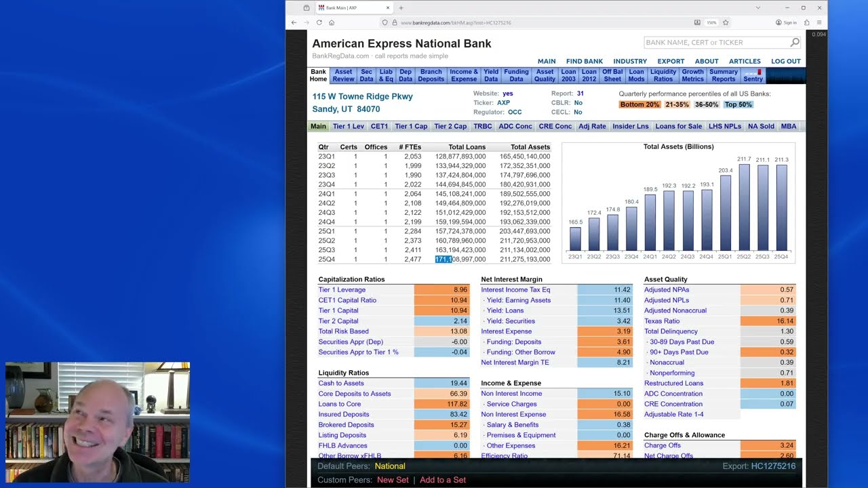Open the Yield: Loans link
The image size is (868, 488).
tap(505, 310)
